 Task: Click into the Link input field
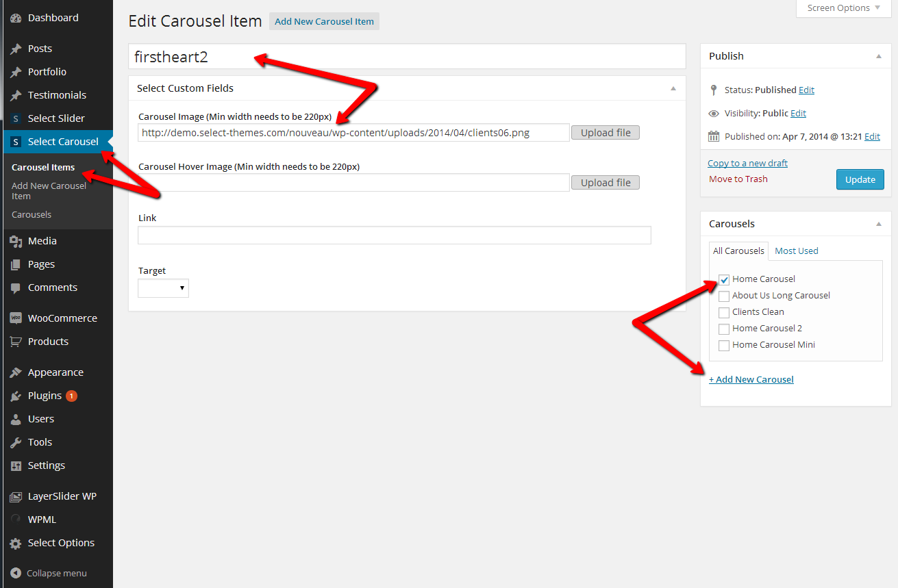tap(394, 235)
